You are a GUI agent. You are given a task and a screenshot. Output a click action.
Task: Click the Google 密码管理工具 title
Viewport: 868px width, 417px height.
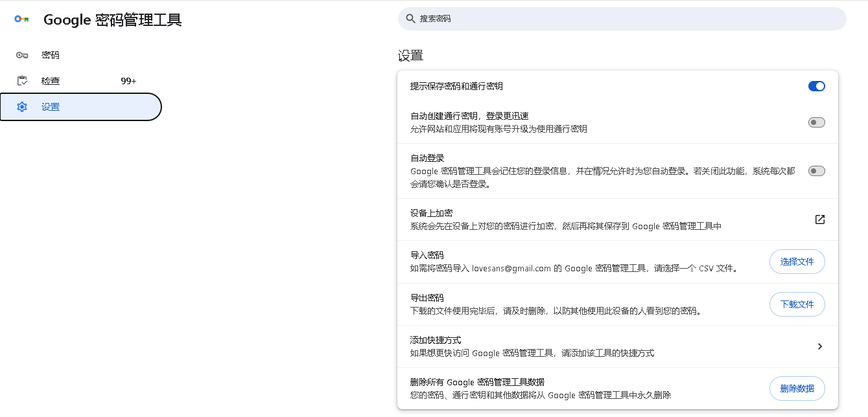(x=113, y=20)
